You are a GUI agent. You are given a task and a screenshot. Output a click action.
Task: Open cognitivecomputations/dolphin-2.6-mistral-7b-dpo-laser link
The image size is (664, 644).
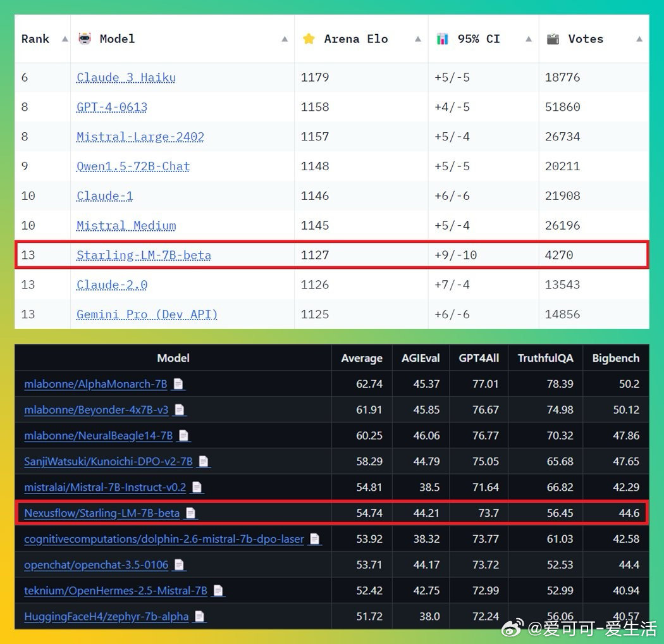164,539
